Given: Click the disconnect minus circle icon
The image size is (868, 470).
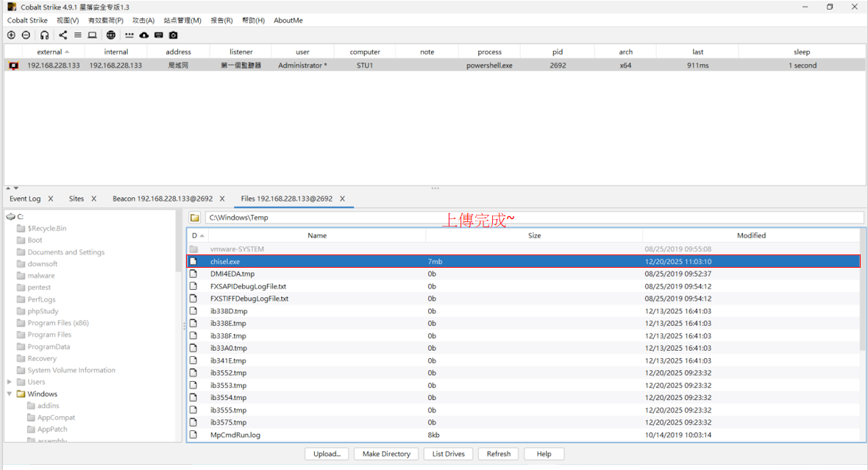Looking at the screenshot, I should click(x=26, y=35).
